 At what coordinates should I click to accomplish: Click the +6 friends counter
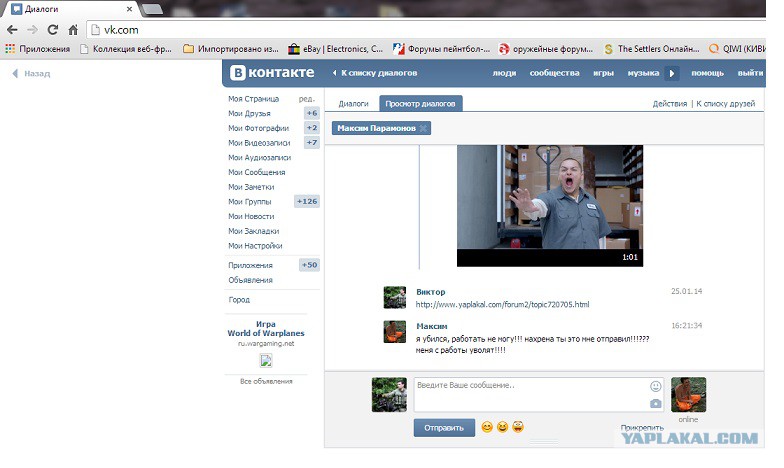[312, 114]
